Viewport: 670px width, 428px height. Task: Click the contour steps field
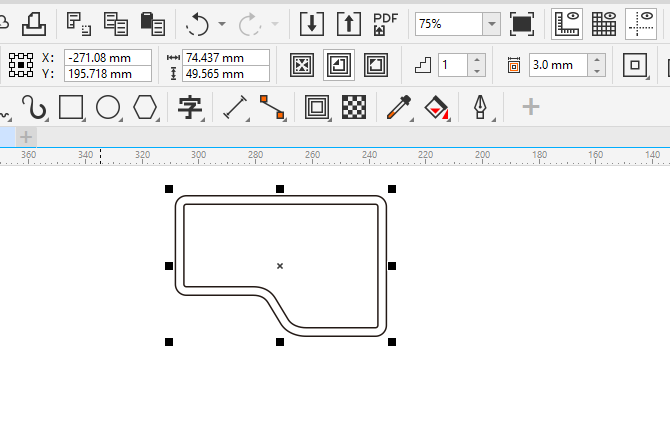click(453, 65)
